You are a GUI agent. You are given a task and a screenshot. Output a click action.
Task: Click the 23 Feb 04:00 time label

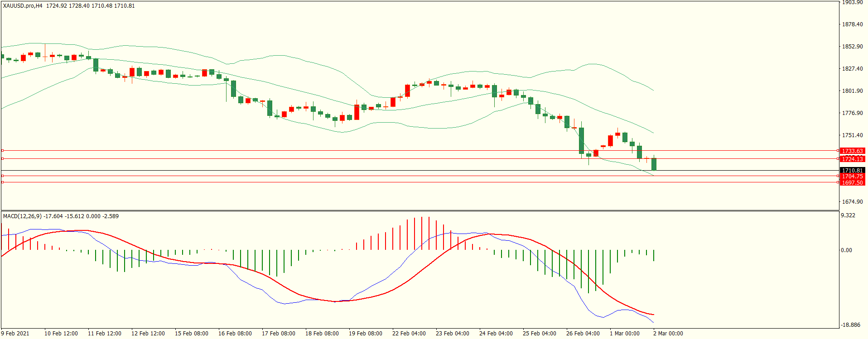453,334
